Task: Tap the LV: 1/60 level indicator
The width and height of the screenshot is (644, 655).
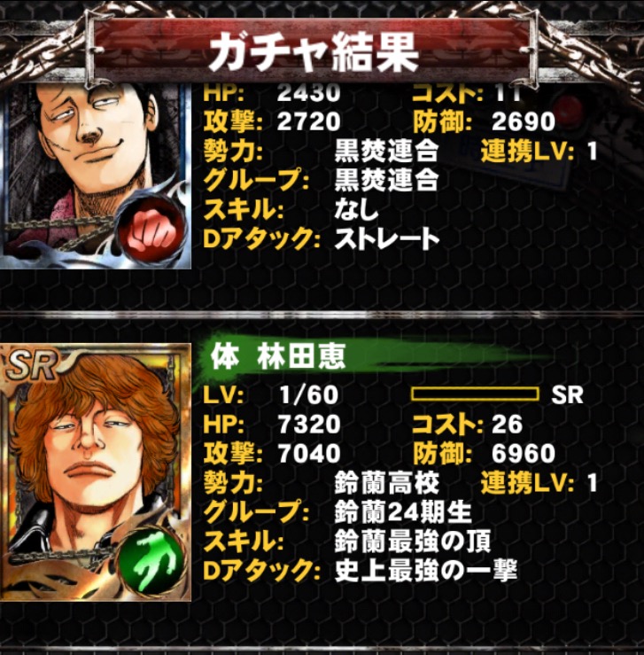Action: [270, 394]
